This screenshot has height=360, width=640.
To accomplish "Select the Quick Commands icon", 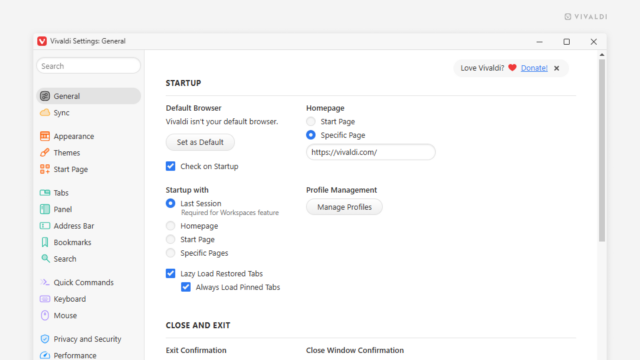I will tap(45, 282).
